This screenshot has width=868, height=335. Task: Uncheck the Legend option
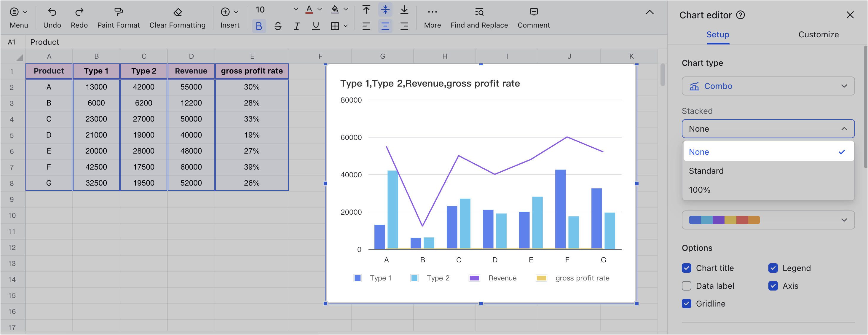(773, 268)
